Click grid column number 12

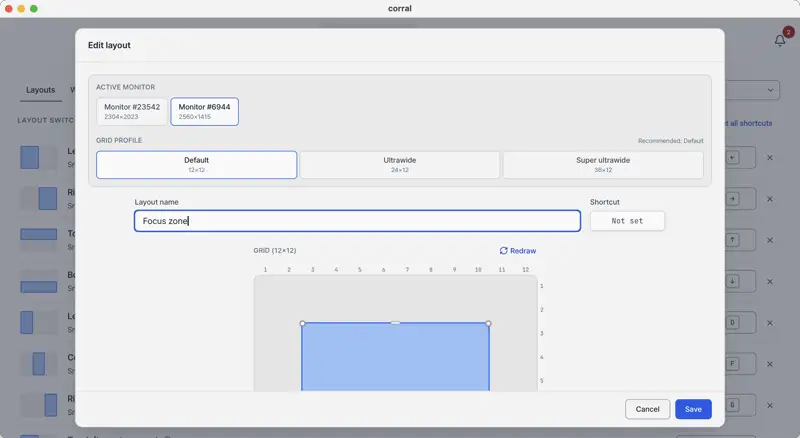(526, 270)
